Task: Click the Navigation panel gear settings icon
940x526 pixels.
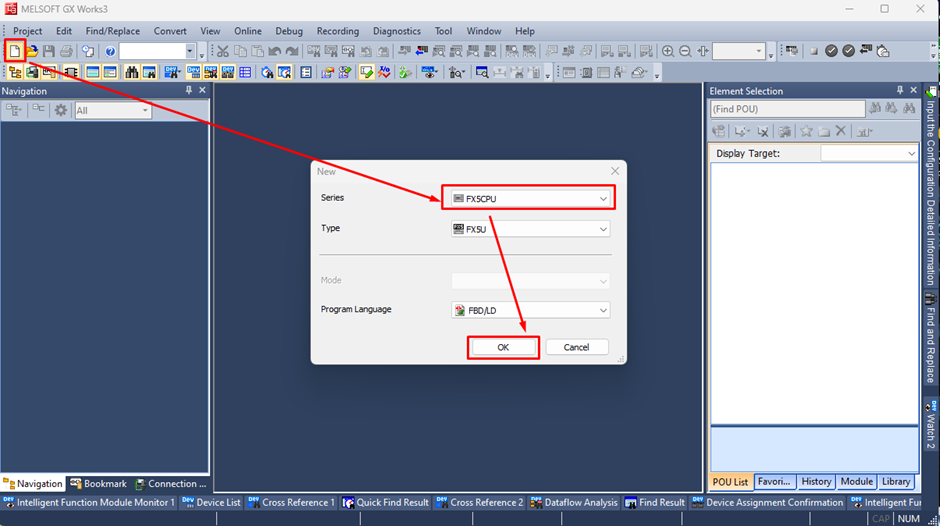Action: click(x=61, y=110)
